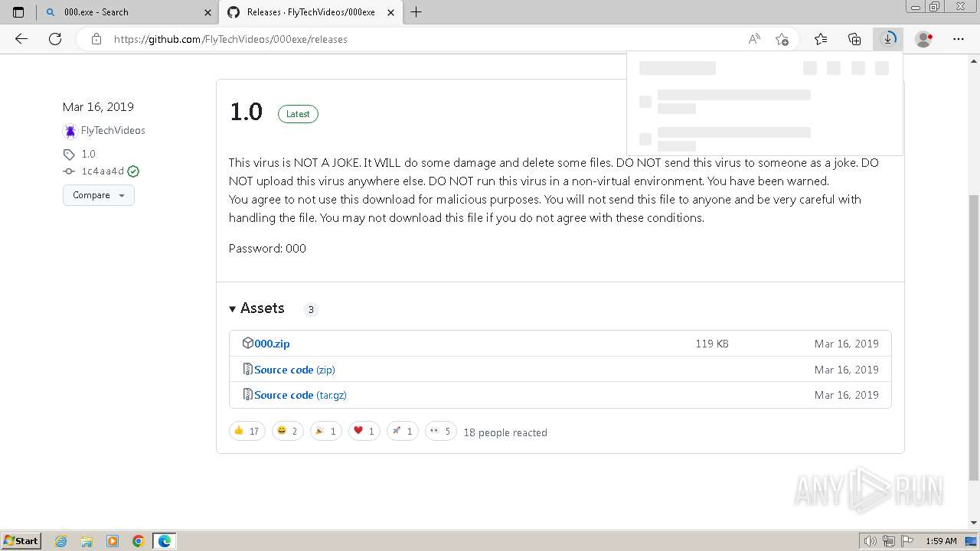Open network tray icon

pyautogui.click(x=889, y=541)
